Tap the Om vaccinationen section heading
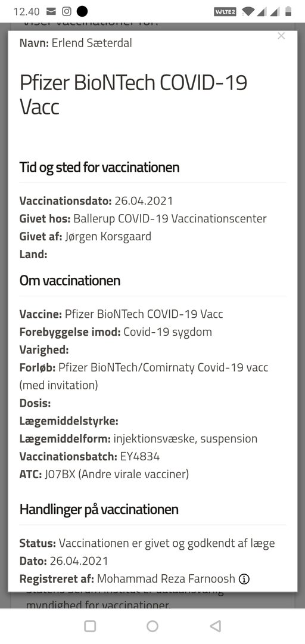Screen dimensions: 305x644 coord(70,281)
